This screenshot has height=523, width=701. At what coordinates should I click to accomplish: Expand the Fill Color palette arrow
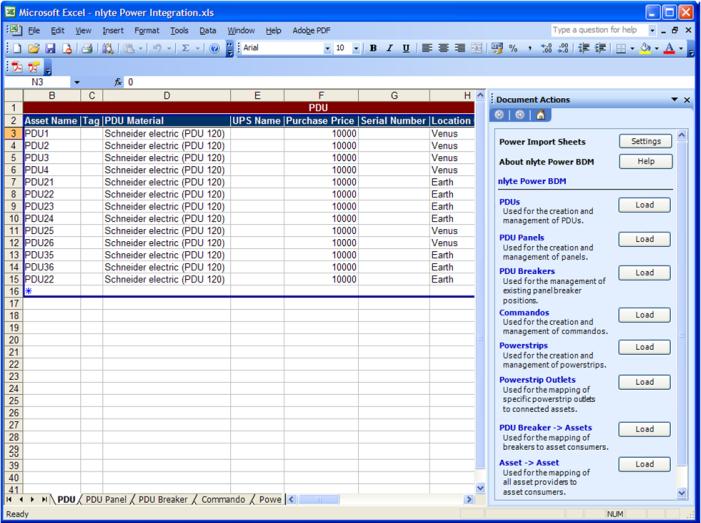657,48
